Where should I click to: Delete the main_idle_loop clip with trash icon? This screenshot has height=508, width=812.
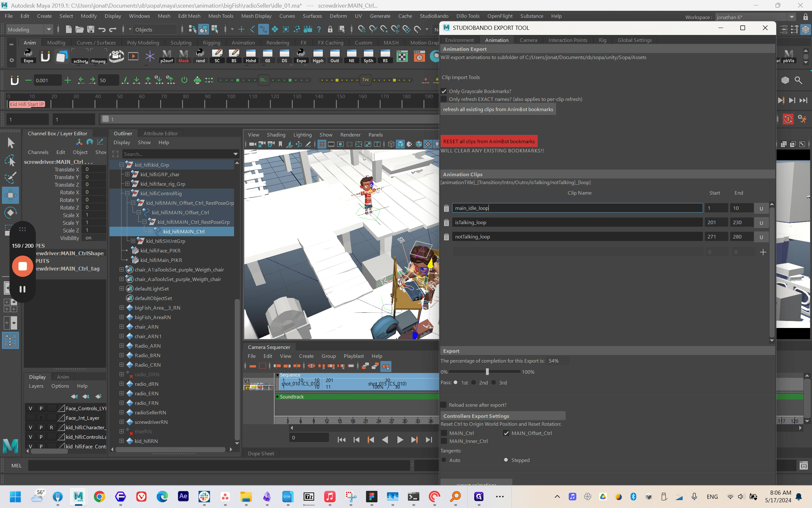tap(446, 208)
